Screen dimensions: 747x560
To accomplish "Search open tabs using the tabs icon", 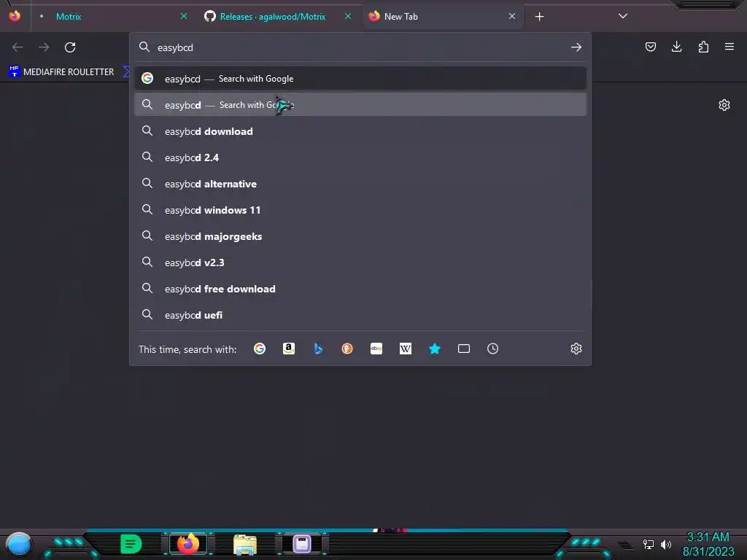I will (x=464, y=349).
